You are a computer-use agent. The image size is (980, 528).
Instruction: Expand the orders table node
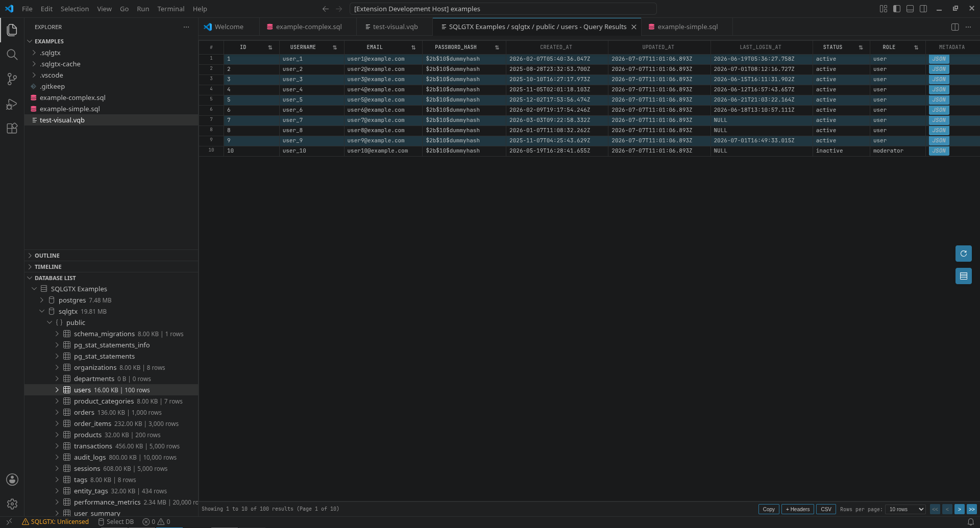tap(57, 413)
